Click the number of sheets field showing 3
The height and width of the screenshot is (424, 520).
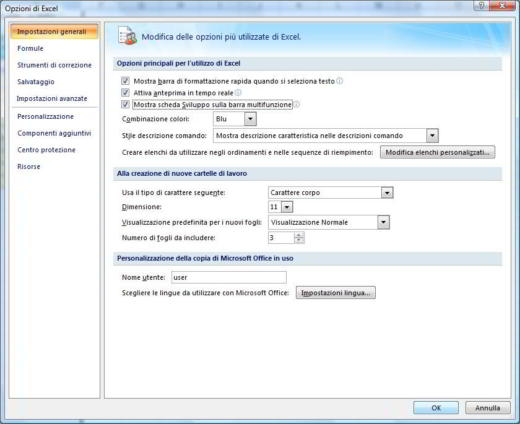281,238
